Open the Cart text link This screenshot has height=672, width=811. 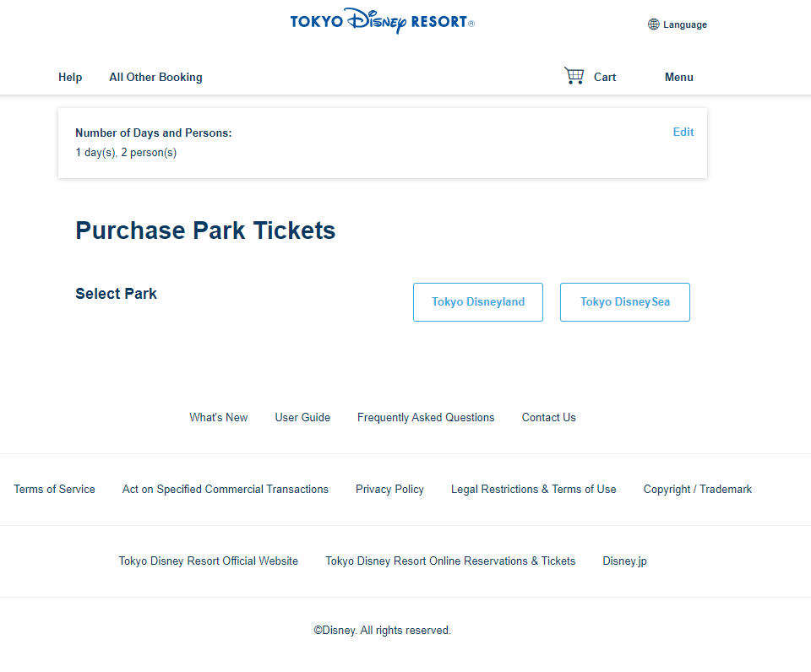pyautogui.click(x=605, y=77)
